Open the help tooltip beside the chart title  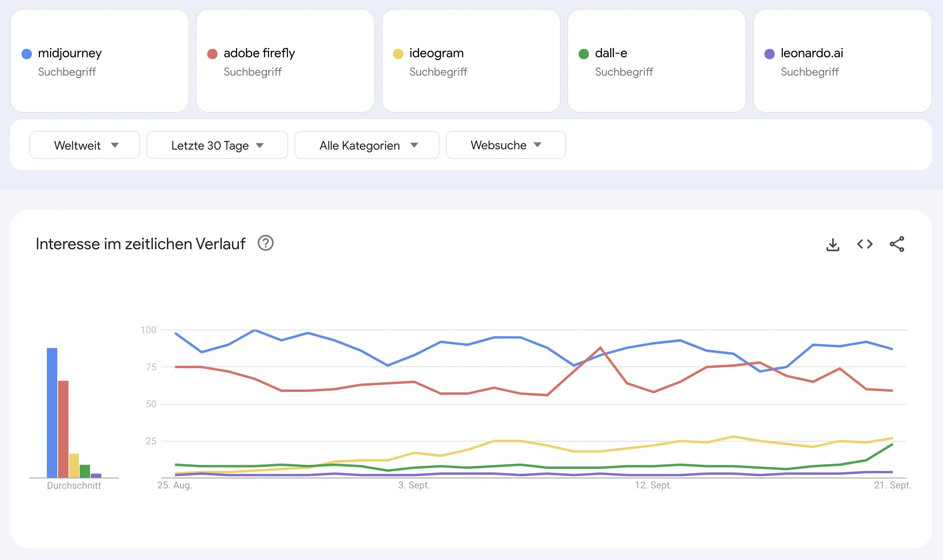[x=266, y=243]
